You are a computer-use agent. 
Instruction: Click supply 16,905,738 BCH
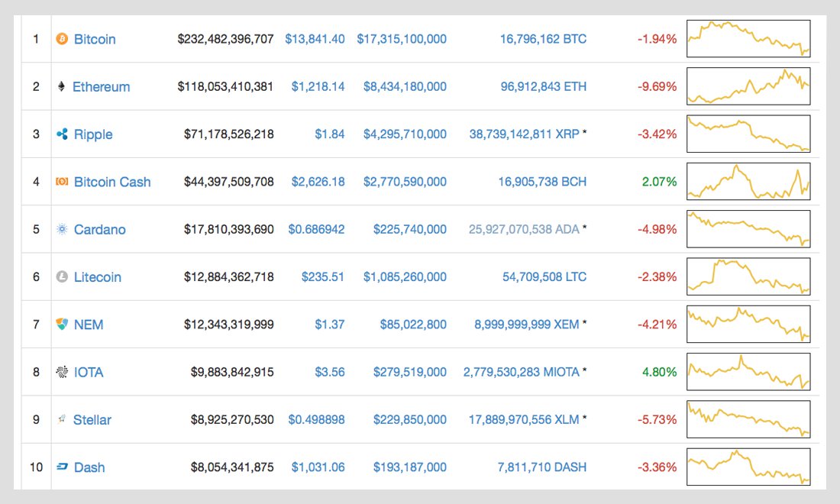pyautogui.click(x=542, y=182)
